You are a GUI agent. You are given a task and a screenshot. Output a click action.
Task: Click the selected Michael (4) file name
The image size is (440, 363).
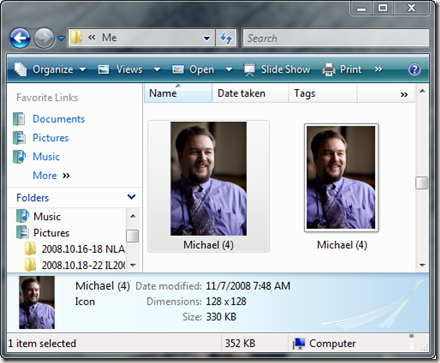(x=208, y=245)
